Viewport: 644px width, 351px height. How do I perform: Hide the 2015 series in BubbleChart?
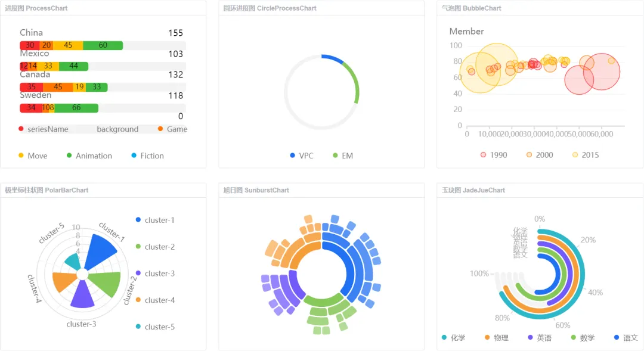[575, 155]
